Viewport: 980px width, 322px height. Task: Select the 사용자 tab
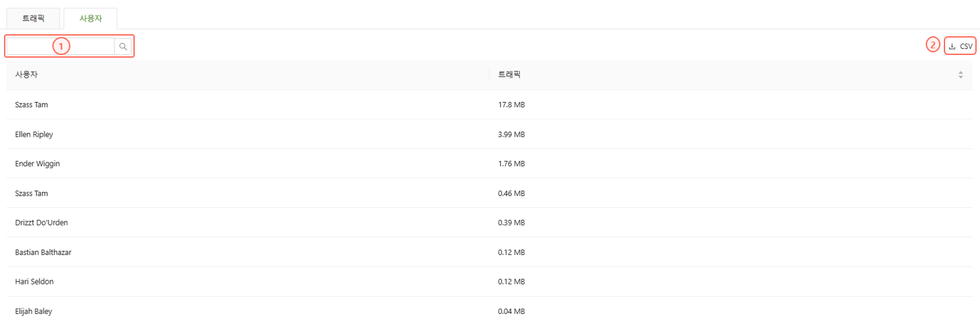point(90,19)
